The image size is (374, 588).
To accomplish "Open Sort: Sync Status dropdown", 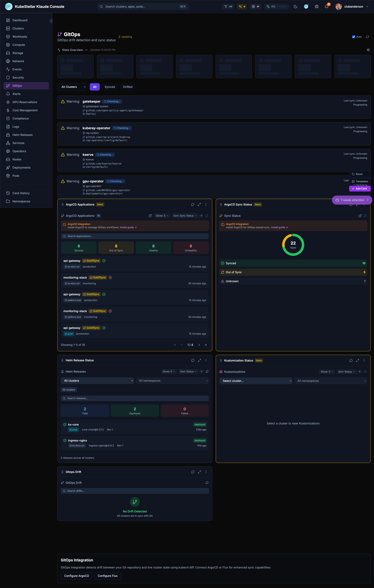I will point(185,216).
